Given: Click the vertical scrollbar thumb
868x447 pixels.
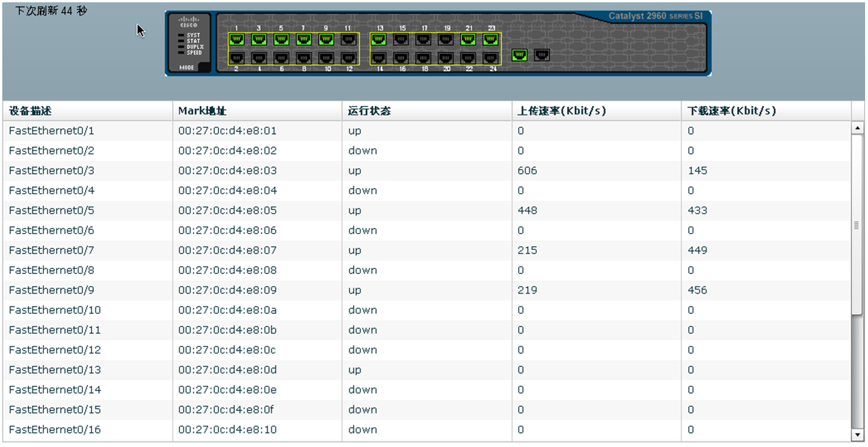Looking at the screenshot, I should 858,226.
